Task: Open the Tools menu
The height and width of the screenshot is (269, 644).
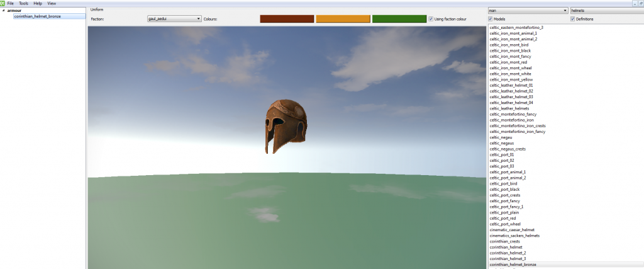Action: [x=23, y=3]
